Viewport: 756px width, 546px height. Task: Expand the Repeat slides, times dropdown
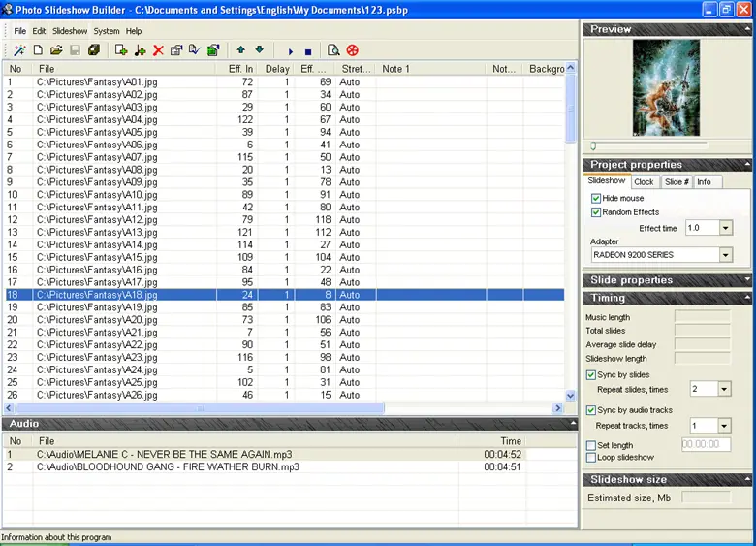pyautogui.click(x=724, y=389)
